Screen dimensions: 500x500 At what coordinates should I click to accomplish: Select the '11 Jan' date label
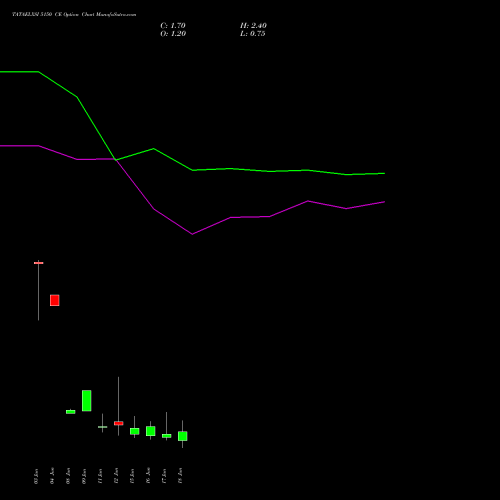pos(100,476)
